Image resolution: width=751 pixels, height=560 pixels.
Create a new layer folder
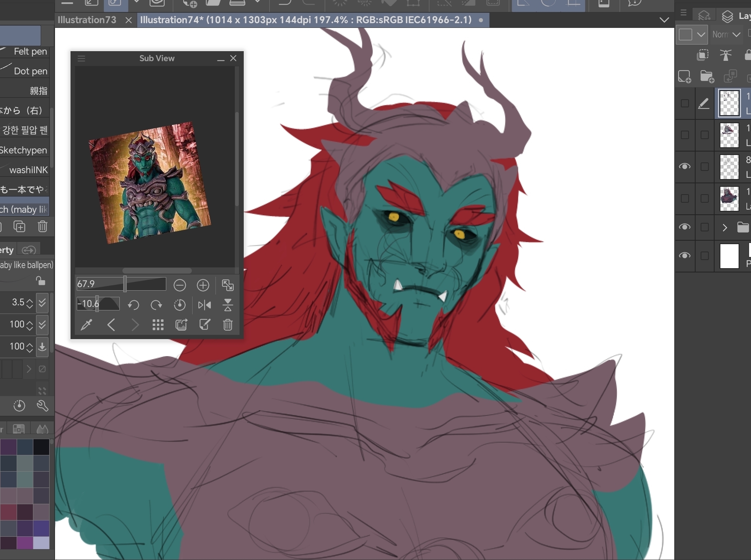click(x=707, y=77)
